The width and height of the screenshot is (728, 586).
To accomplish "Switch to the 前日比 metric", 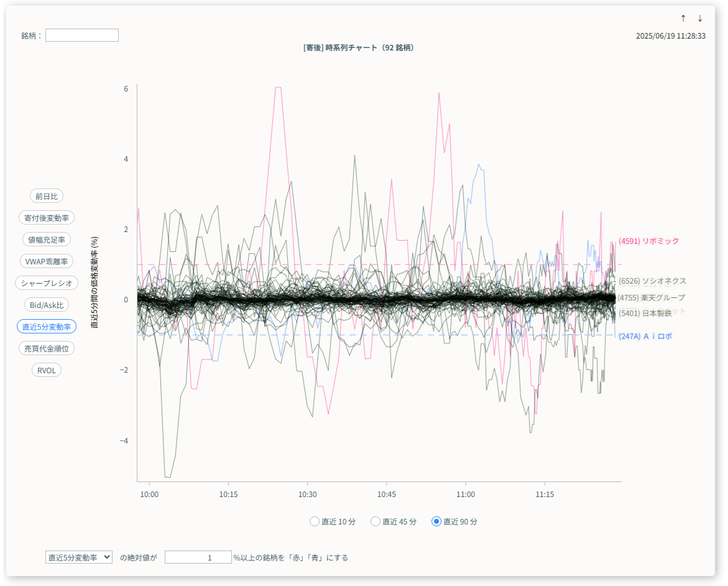I will 47,196.
